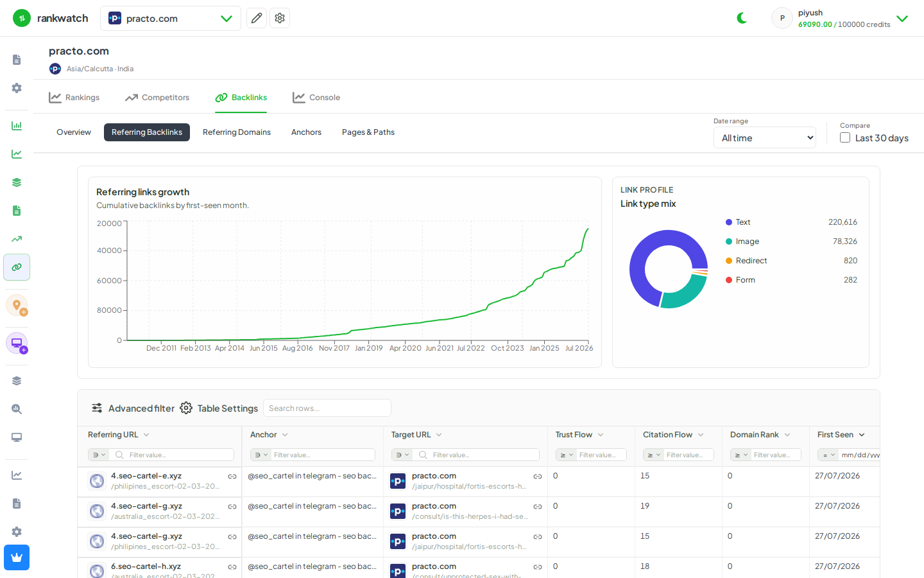
Task: Click the search icon in Referring URL filter
Action: pos(119,455)
